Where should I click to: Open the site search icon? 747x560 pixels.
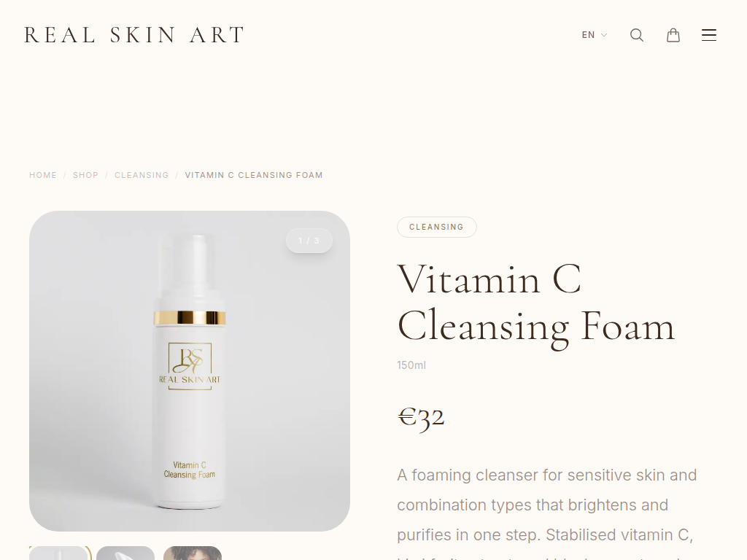coord(636,35)
